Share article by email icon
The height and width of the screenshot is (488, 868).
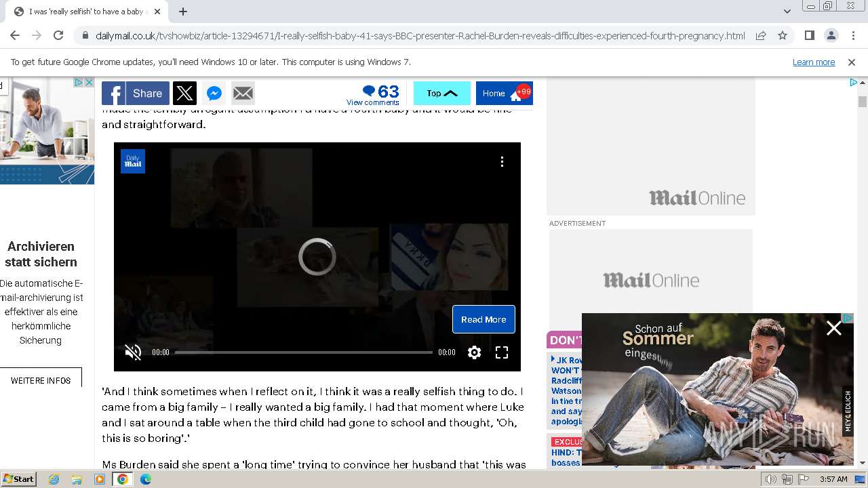coord(243,94)
